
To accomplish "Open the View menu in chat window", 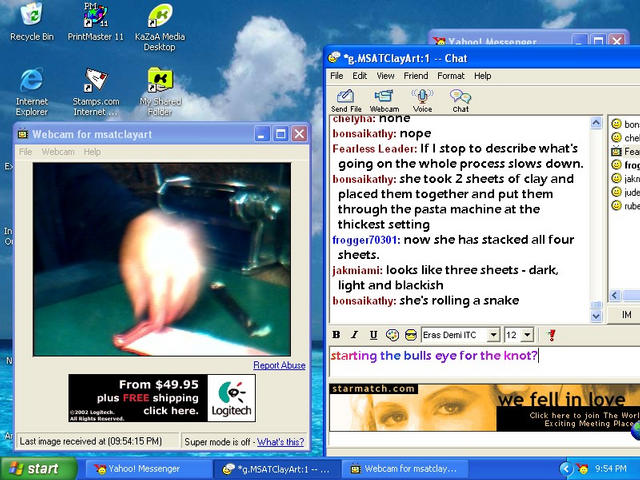I will 385,76.
